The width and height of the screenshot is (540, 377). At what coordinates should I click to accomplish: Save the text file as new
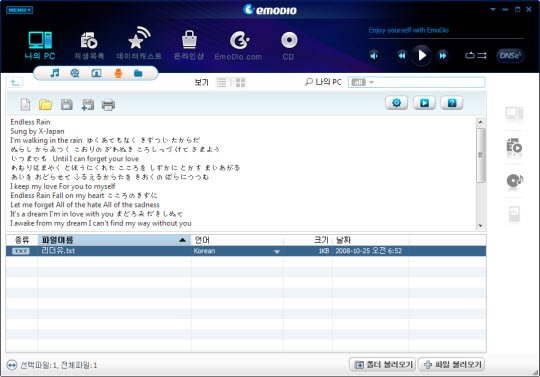tap(87, 105)
